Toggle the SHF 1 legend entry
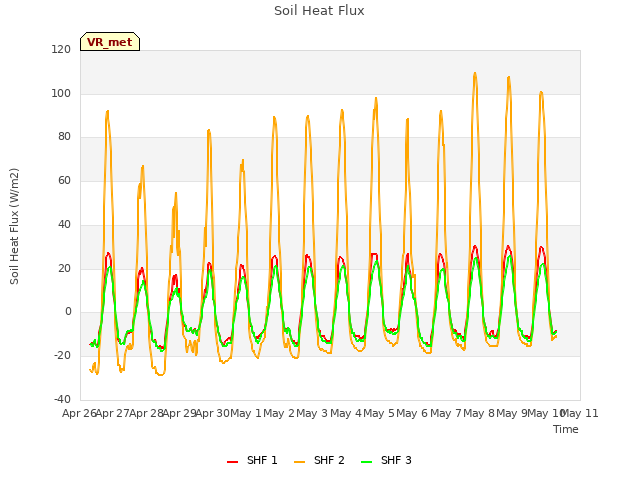The height and width of the screenshot is (480, 640). pyautogui.click(x=252, y=460)
